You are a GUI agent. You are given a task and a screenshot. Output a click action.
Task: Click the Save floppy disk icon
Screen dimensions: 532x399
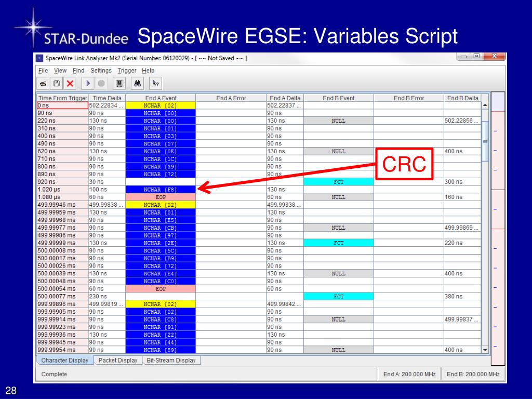[x=57, y=84]
